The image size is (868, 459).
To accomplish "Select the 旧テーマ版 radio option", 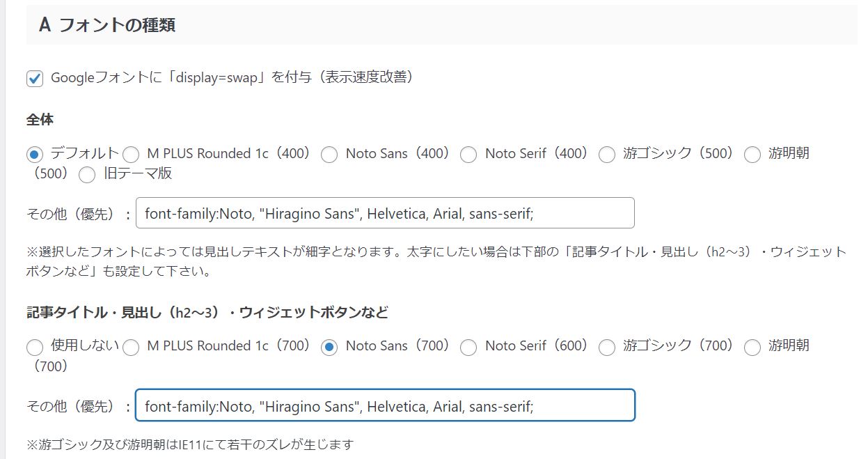I will pos(87,174).
